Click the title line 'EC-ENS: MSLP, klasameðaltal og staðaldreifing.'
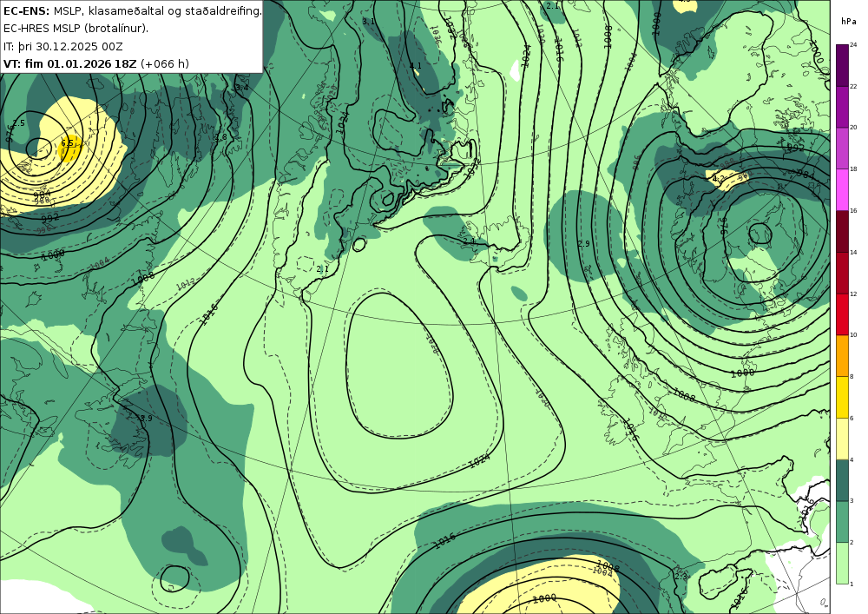868x614 pixels. click(132, 10)
